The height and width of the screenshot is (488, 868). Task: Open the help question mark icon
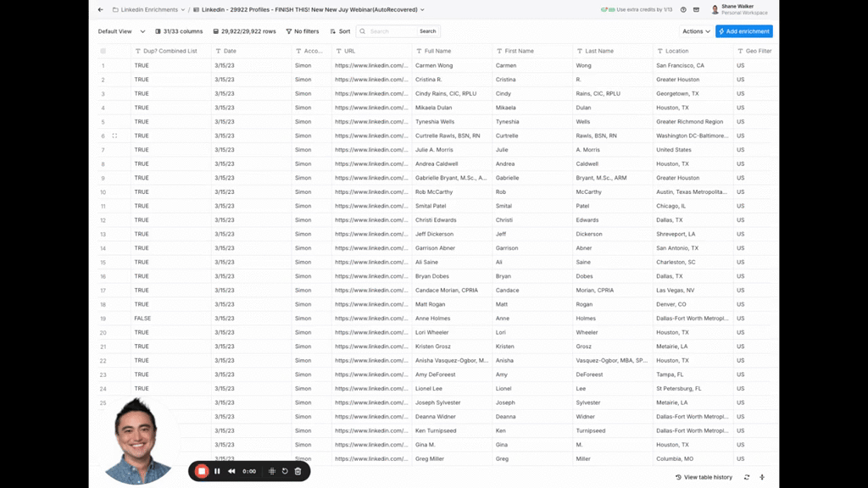(683, 10)
